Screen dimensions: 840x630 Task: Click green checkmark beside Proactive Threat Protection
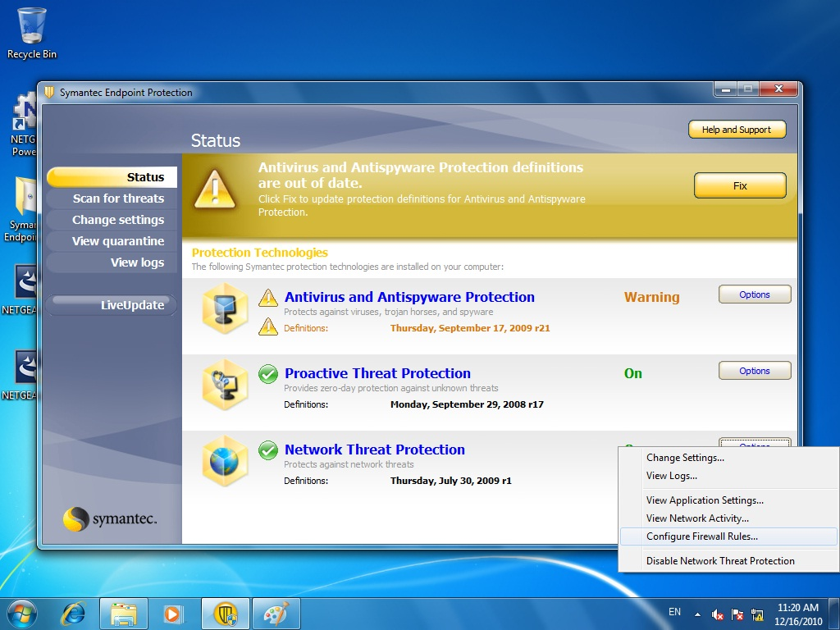[268, 374]
